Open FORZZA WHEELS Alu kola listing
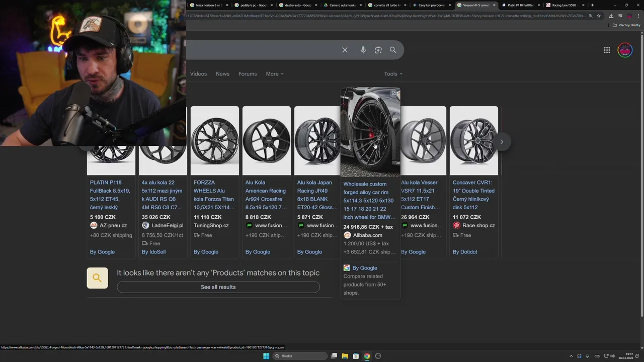The height and width of the screenshot is (362, 644). pyautogui.click(x=214, y=195)
